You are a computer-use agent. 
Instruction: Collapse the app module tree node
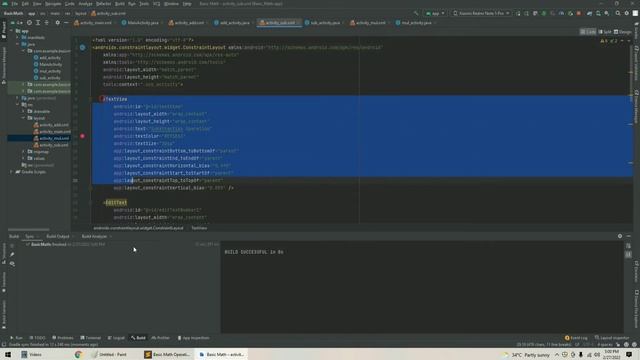click(11, 31)
